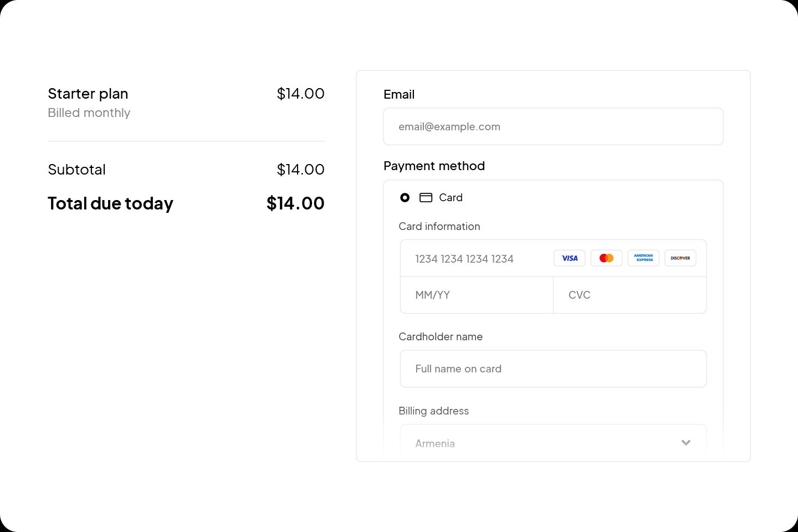Click the Total due today amount
The width and height of the screenshot is (798, 532).
(296, 203)
